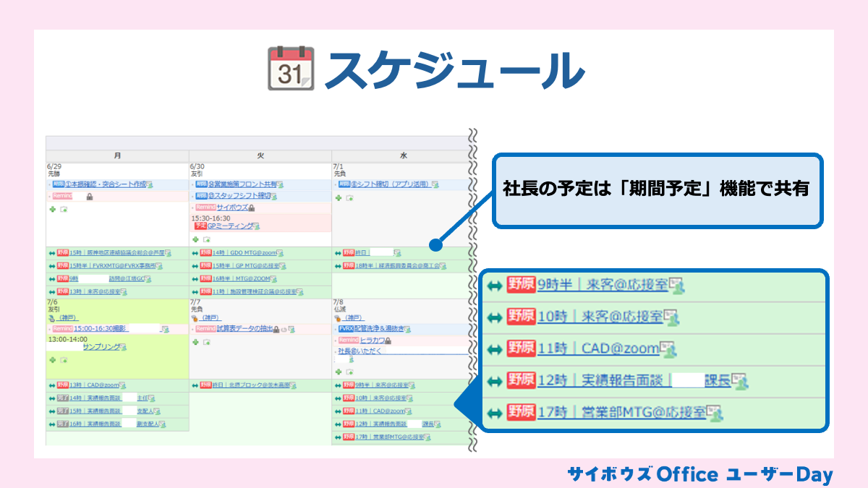Click the weather icon beside (神戸) on 7/7

tap(195, 317)
